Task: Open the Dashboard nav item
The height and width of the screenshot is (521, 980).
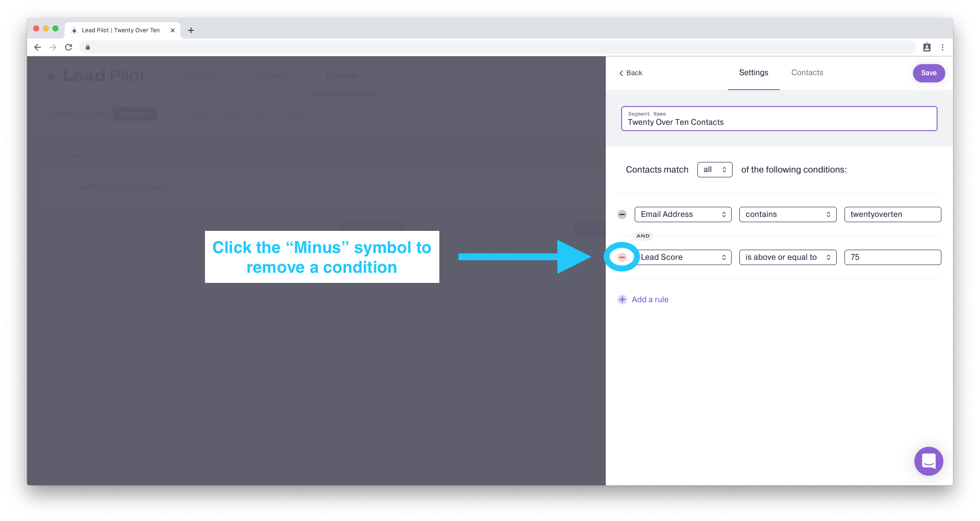Action: click(201, 76)
